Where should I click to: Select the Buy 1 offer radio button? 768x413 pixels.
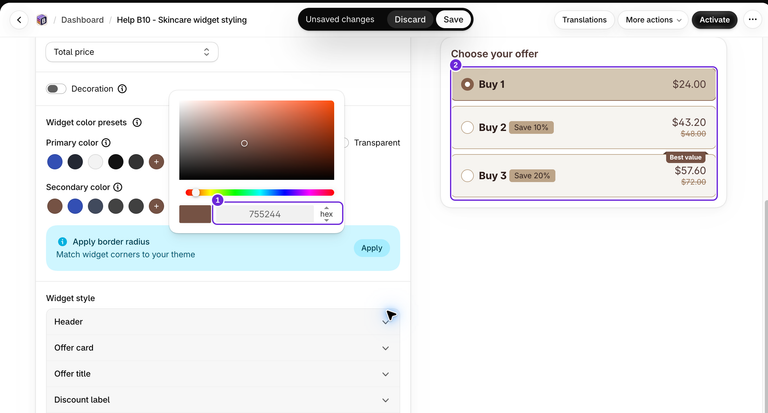[x=467, y=84]
